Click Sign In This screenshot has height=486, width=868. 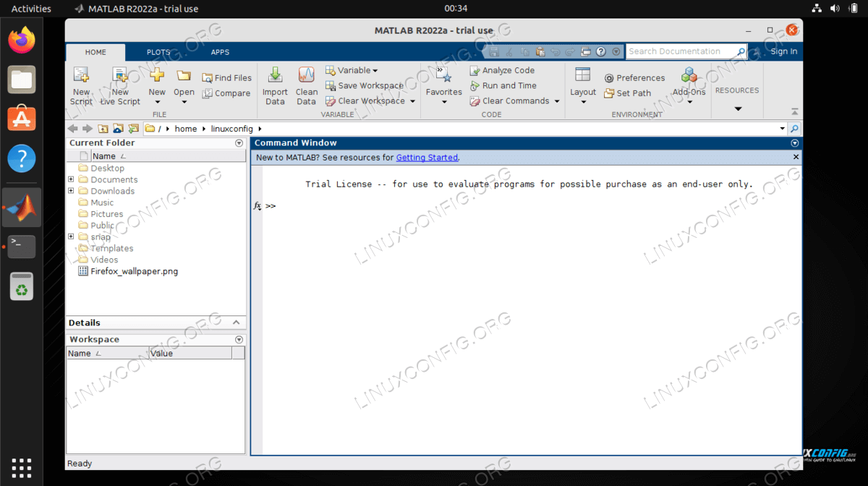pos(784,51)
